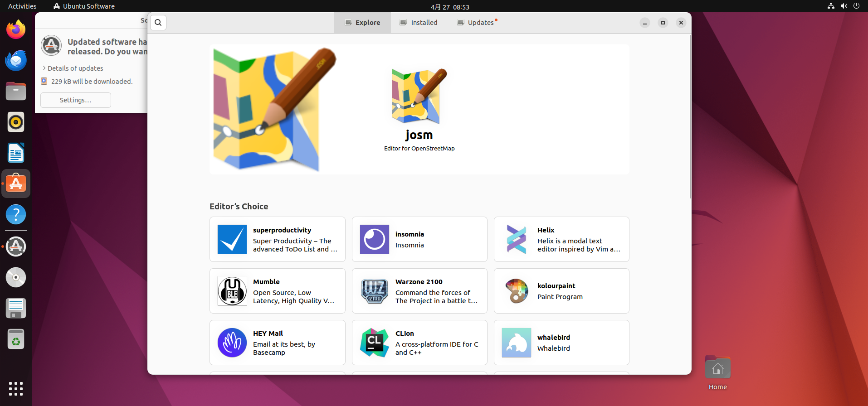868x406 pixels.
Task: Open the power menu icon in top bar
Action: 856,6
